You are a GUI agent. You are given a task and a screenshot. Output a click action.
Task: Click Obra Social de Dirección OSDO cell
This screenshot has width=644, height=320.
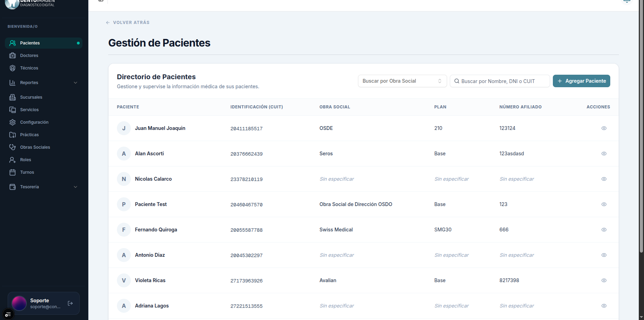point(356,204)
